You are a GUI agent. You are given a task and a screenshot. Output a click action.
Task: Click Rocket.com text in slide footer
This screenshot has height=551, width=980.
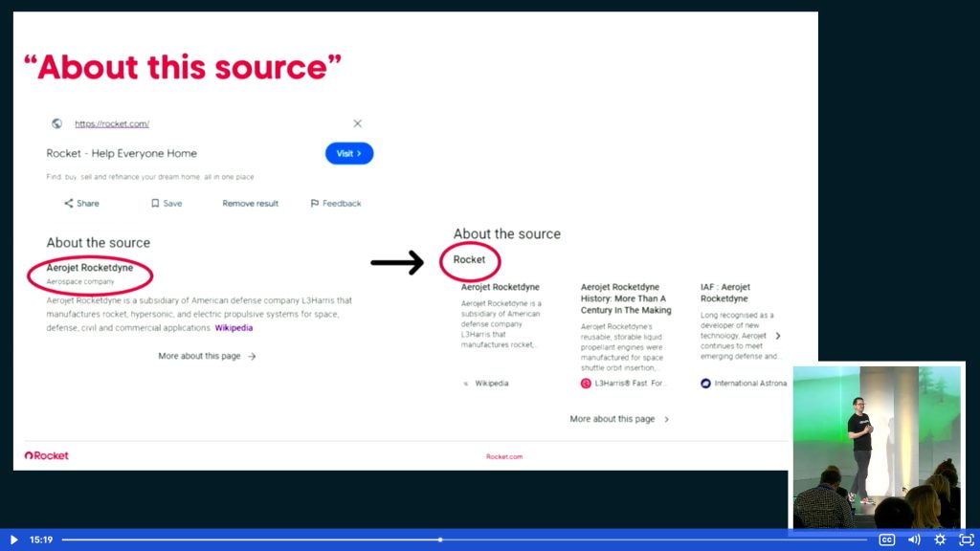coord(504,456)
